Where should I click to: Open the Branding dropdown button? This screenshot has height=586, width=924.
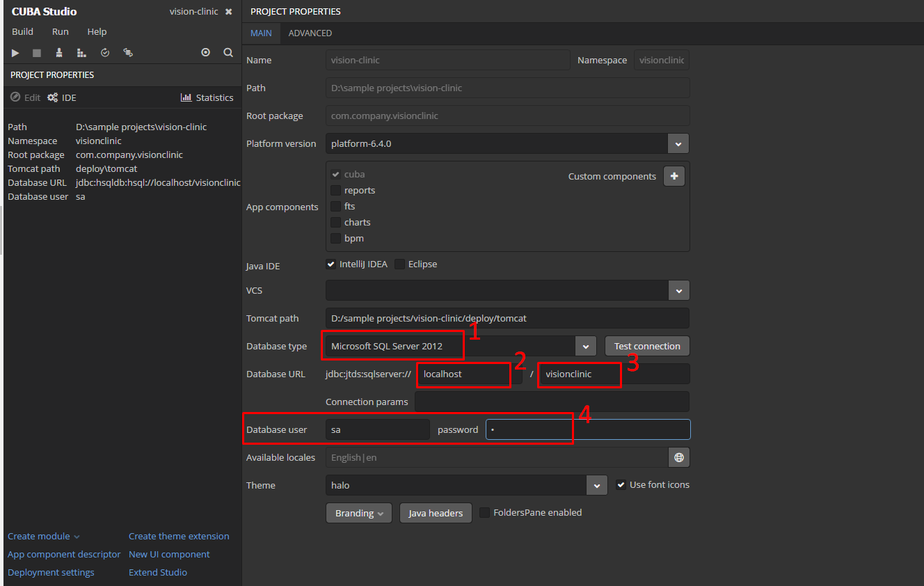coord(358,513)
